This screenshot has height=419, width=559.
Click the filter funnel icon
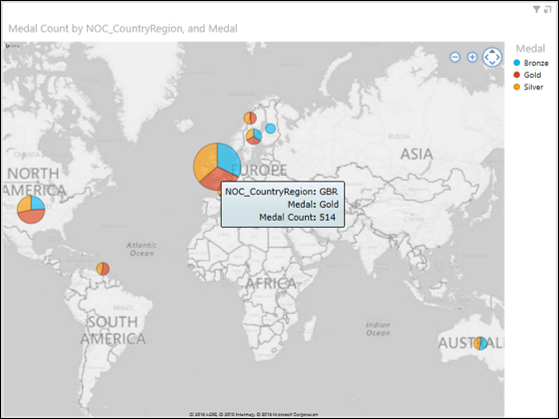537,10
